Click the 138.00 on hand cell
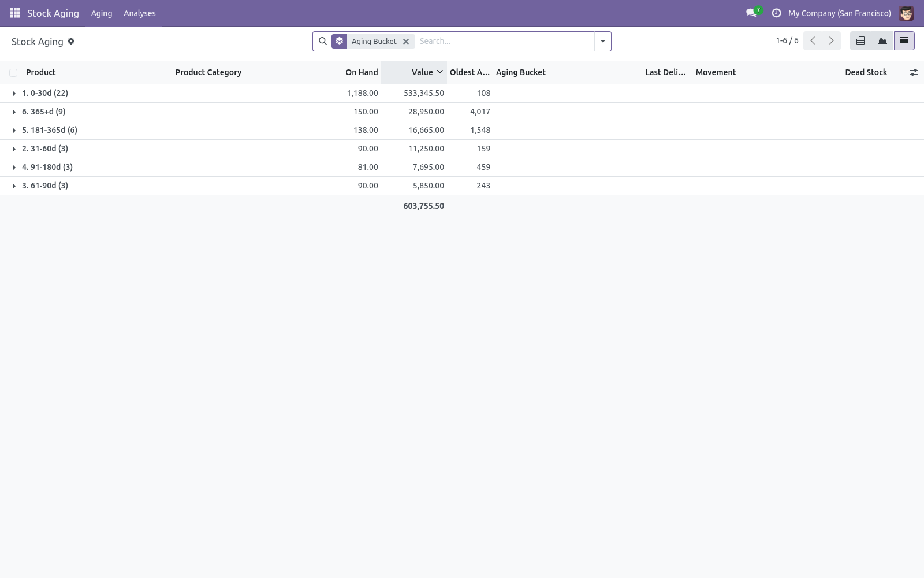924x578 pixels. [366, 130]
